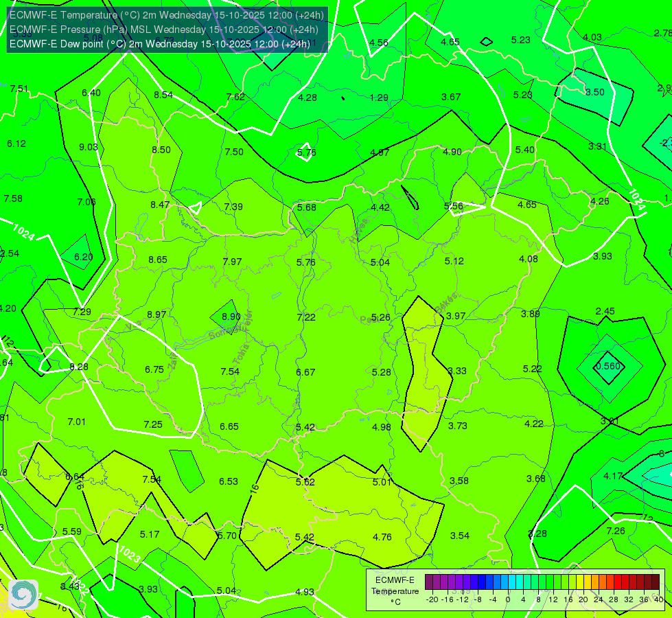This screenshot has height=618, width=672.
Task: Click the darkest purple swatch left of -20
Action: [428, 582]
